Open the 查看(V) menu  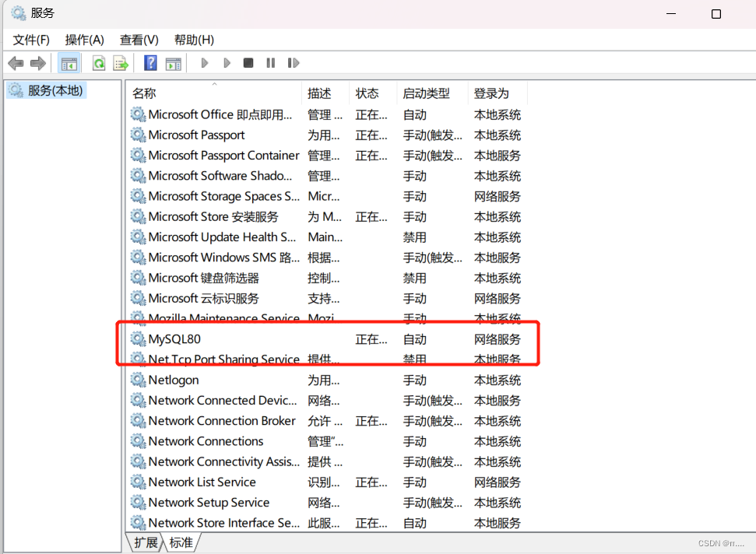[139, 40]
